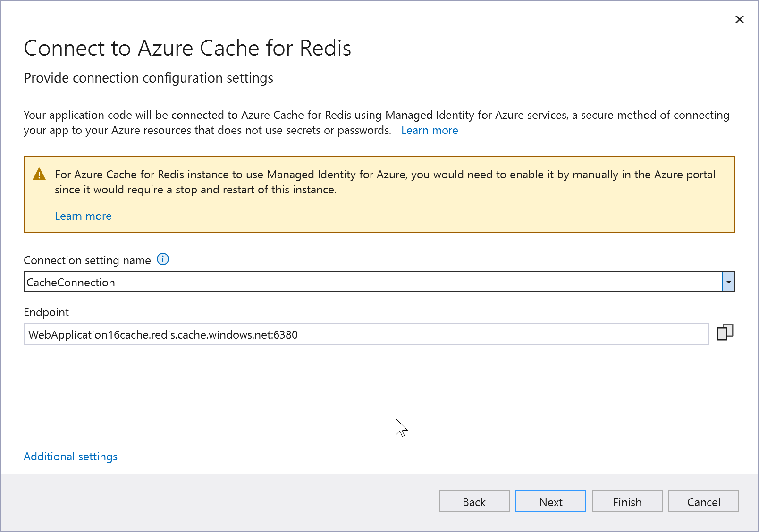Click the Endpoint label
759x532 pixels.
(x=46, y=312)
